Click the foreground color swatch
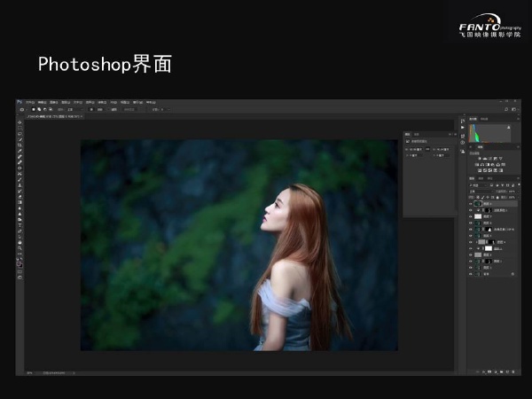The image size is (532, 399). pyautogui.click(x=19, y=262)
